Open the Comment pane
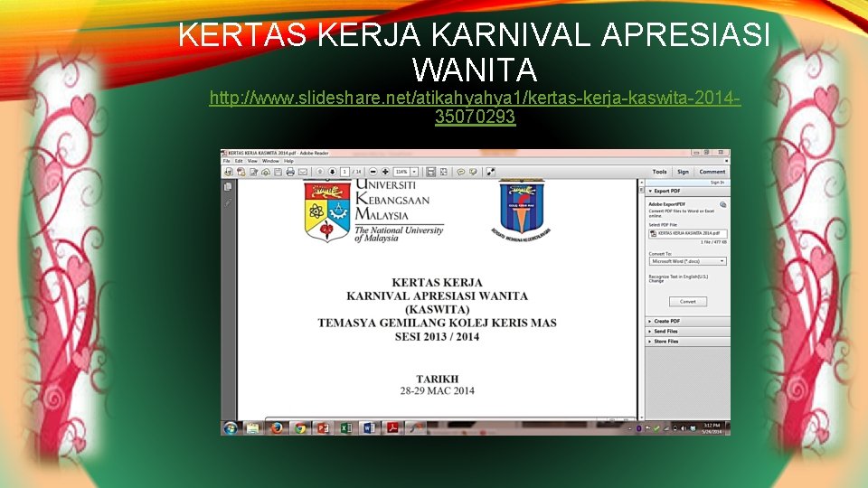 coord(712,172)
